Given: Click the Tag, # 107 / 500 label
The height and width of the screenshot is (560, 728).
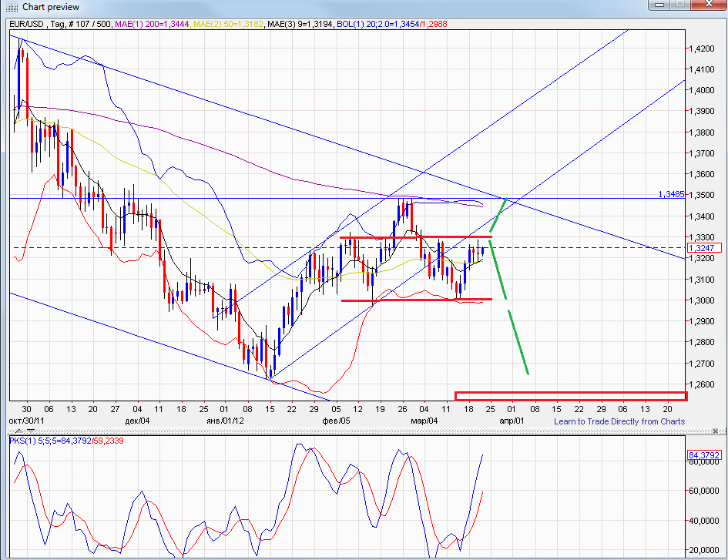Looking at the screenshot, I should [80, 24].
